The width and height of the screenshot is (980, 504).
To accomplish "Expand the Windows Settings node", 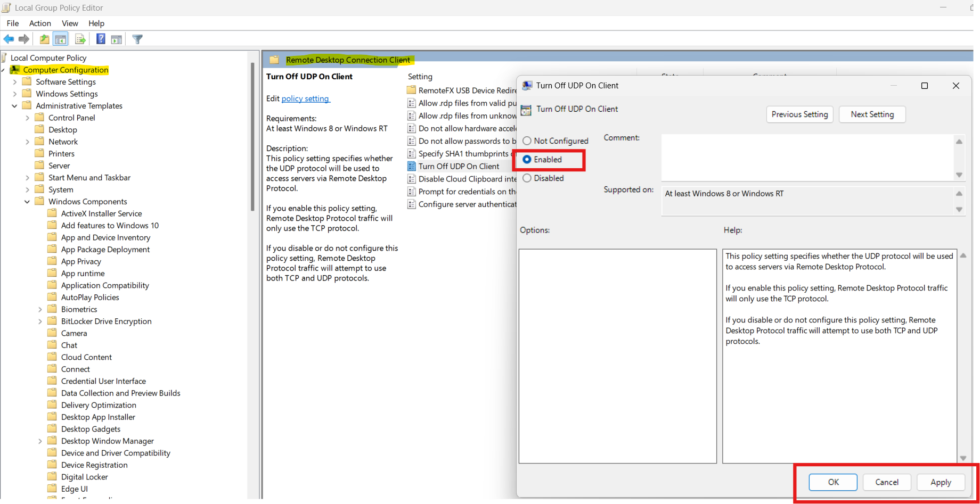I will coord(15,94).
